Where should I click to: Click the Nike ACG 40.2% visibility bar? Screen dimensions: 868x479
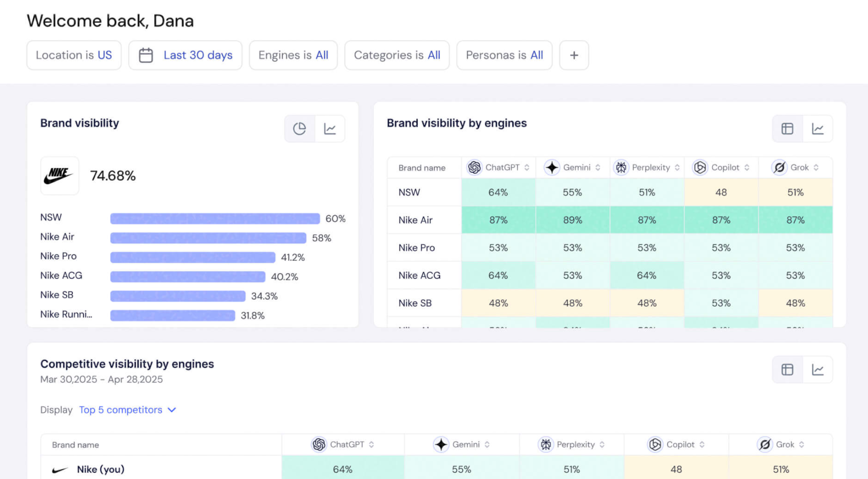point(188,277)
